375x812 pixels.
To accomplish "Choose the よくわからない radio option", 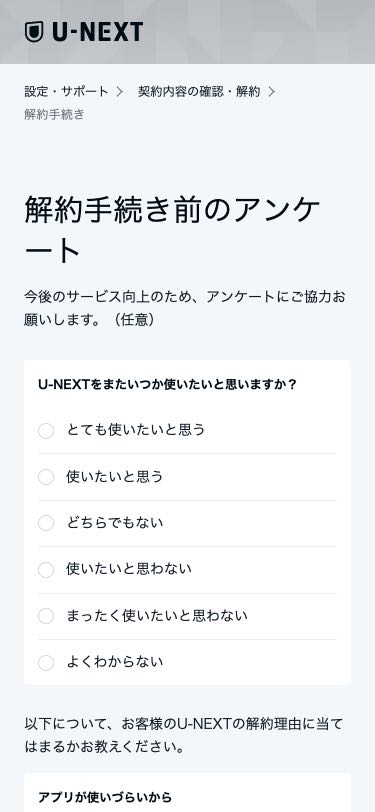I will click(x=46, y=662).
